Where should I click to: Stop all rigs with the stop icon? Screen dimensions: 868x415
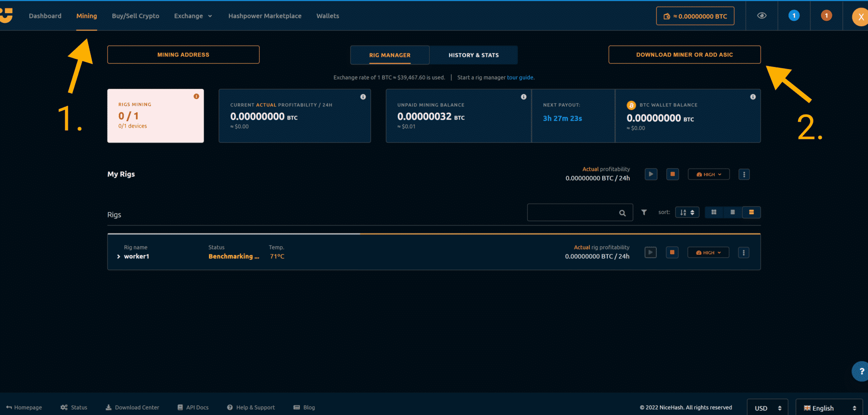tap(673, 174)
